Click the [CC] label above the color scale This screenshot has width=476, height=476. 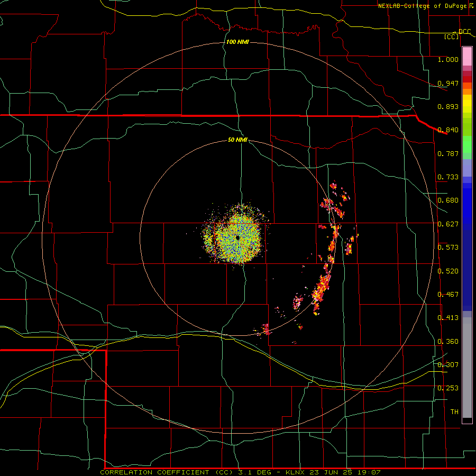tap(452, 36)
